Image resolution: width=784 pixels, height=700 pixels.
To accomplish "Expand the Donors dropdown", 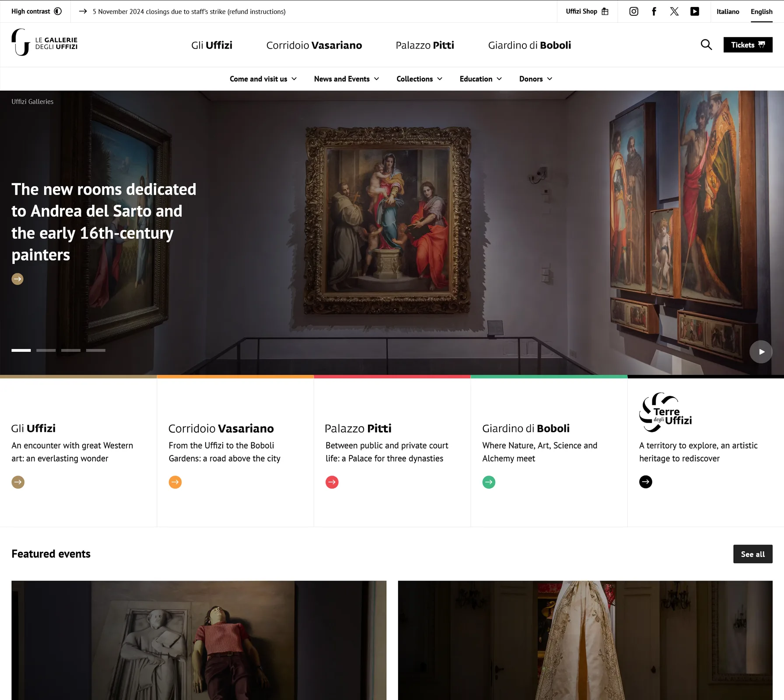I will 536,79.
